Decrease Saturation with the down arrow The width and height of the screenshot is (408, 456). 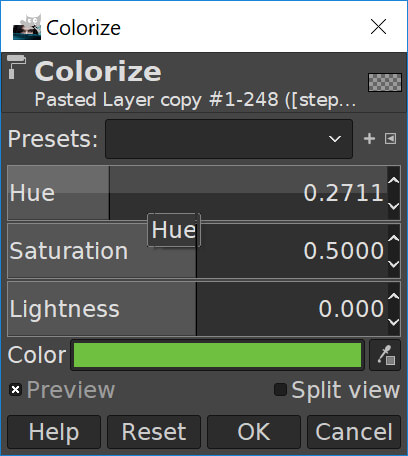tap(394, 264)
